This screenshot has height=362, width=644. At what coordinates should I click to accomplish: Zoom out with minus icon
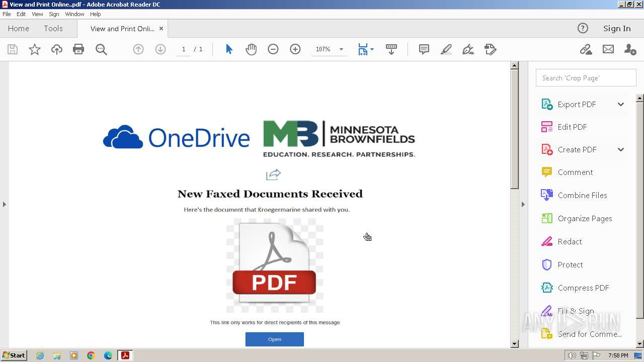coord(273,49)
